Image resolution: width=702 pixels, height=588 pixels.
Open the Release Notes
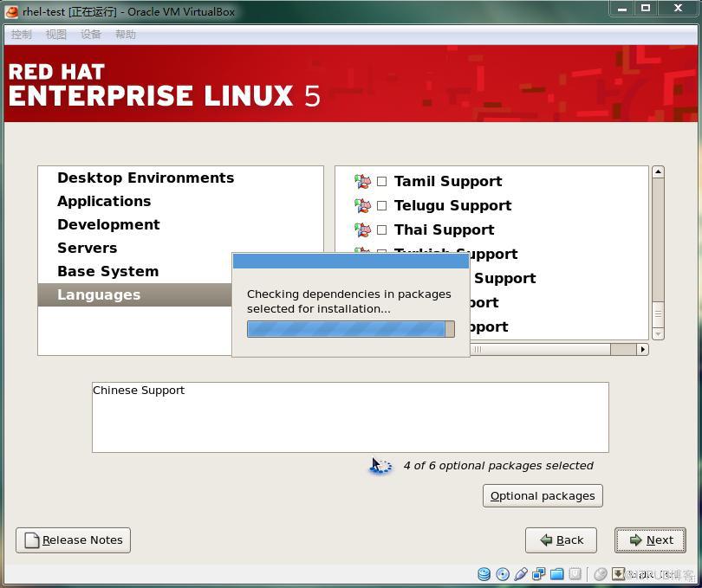point(73,540)
